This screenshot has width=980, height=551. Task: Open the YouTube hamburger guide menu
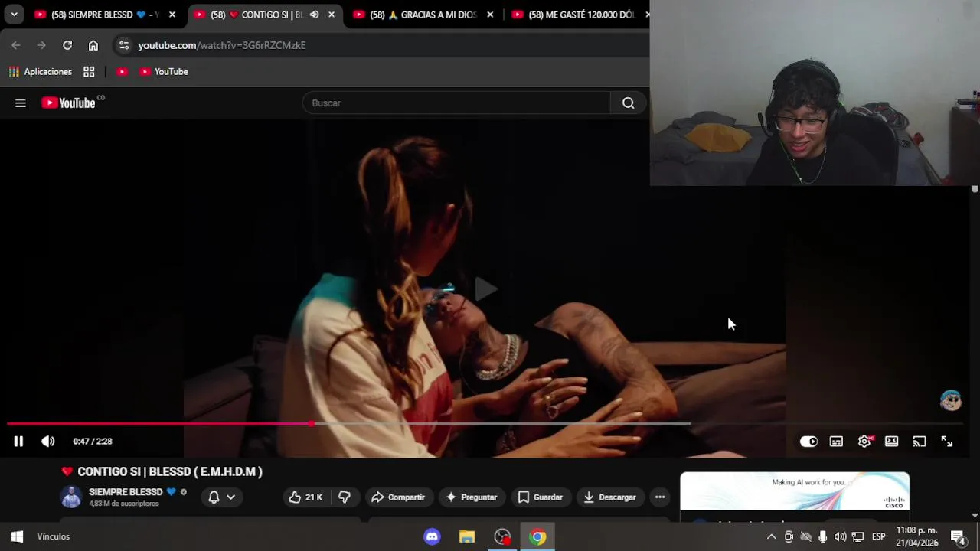click(x=21, y=103)
